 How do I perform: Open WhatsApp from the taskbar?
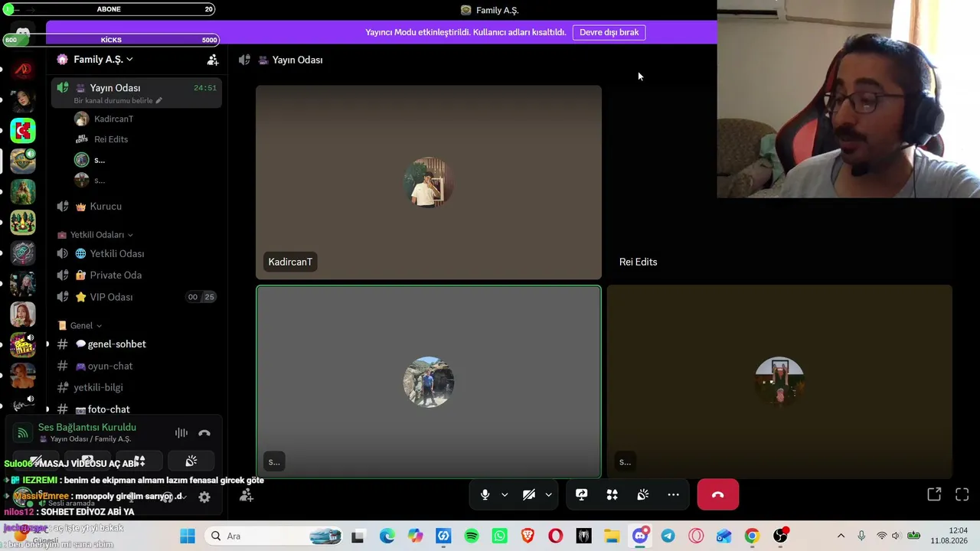[x=500, y=536]
